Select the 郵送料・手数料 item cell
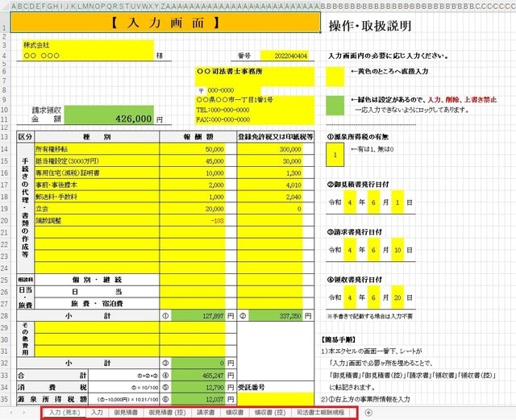This screenshot has width=516, height=420. (x=97, y=197)
